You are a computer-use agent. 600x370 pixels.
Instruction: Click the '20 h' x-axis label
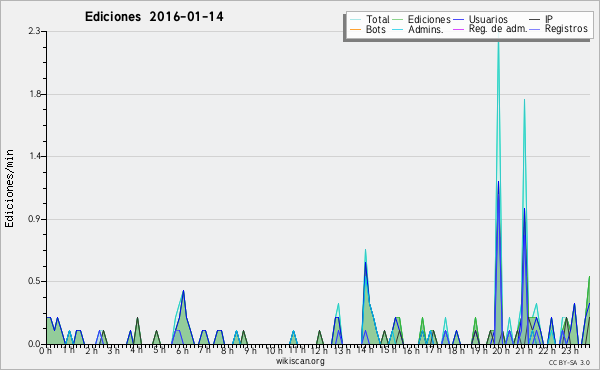pos(501,351)
